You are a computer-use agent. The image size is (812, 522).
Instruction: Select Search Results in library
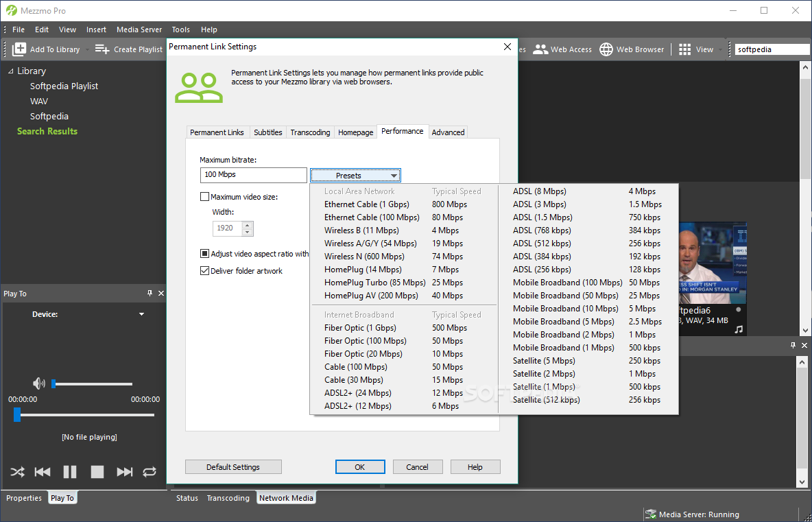click(47, 131)
